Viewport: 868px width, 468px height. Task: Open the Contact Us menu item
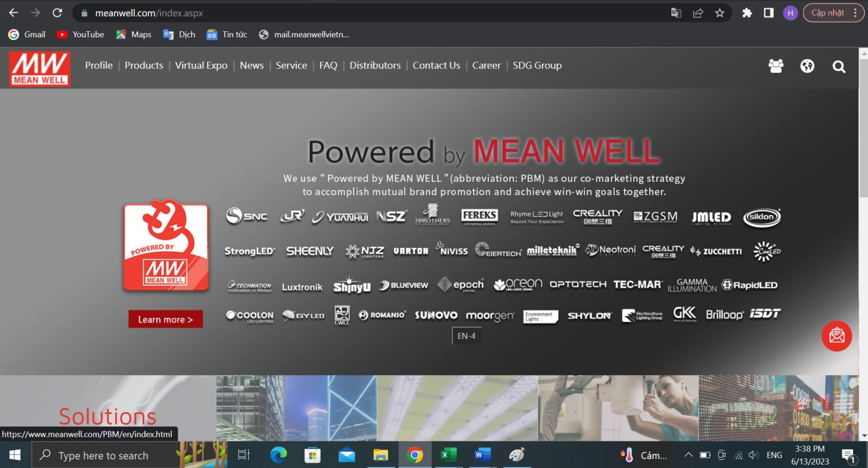point(436,65)
